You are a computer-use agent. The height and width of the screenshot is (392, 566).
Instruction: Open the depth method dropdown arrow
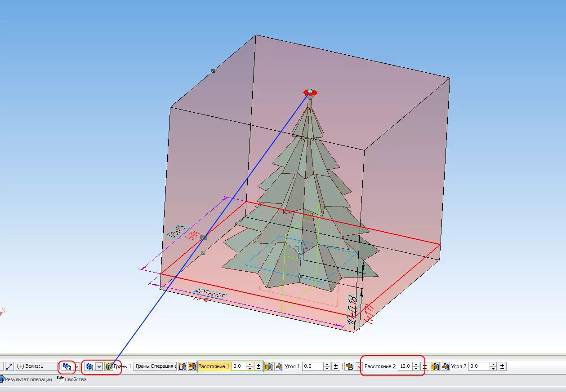coord(99,366)
